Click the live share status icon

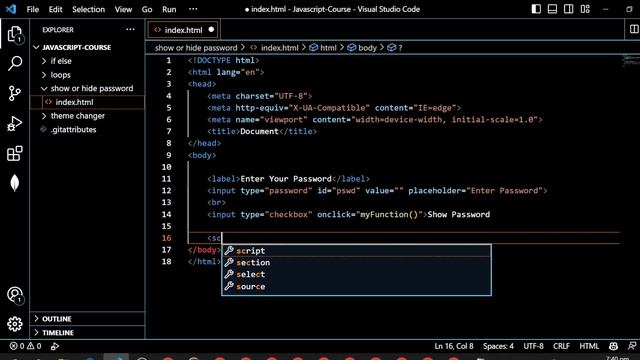tap(55, 346)
